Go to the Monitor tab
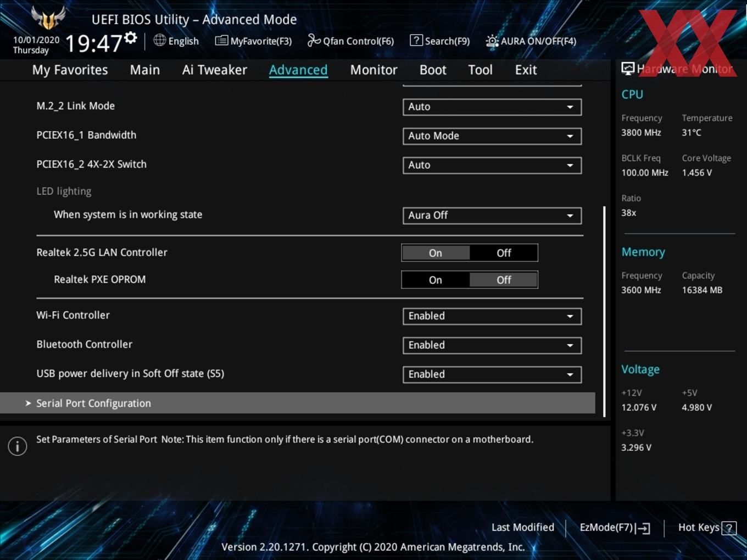 click(374, 70)
